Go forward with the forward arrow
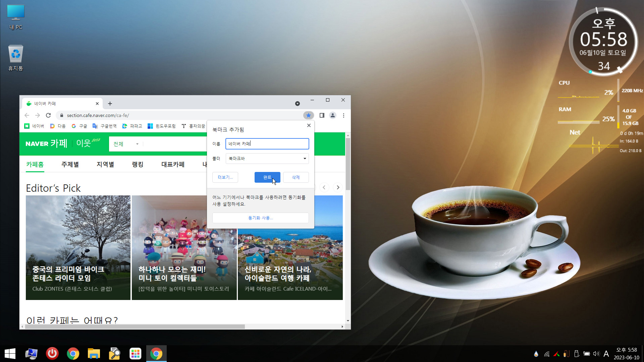 (x=38, y=115)
